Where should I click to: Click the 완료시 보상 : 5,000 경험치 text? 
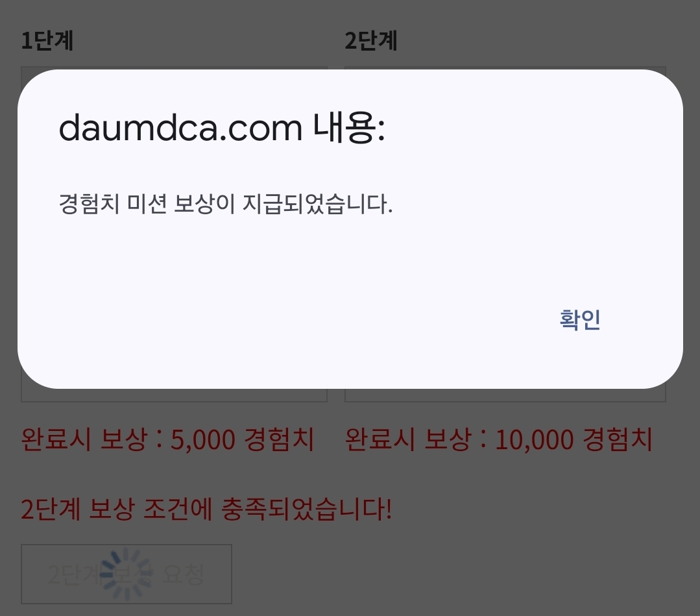168,439
